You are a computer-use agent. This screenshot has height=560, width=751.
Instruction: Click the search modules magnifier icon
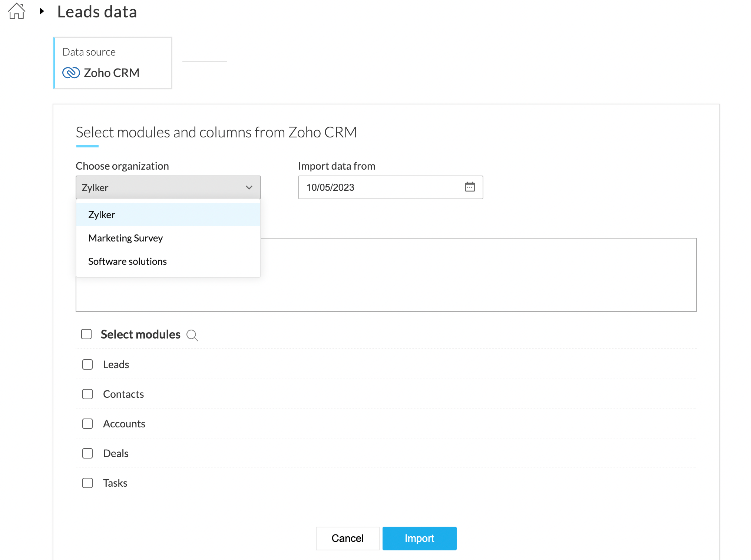pos(192,335)
